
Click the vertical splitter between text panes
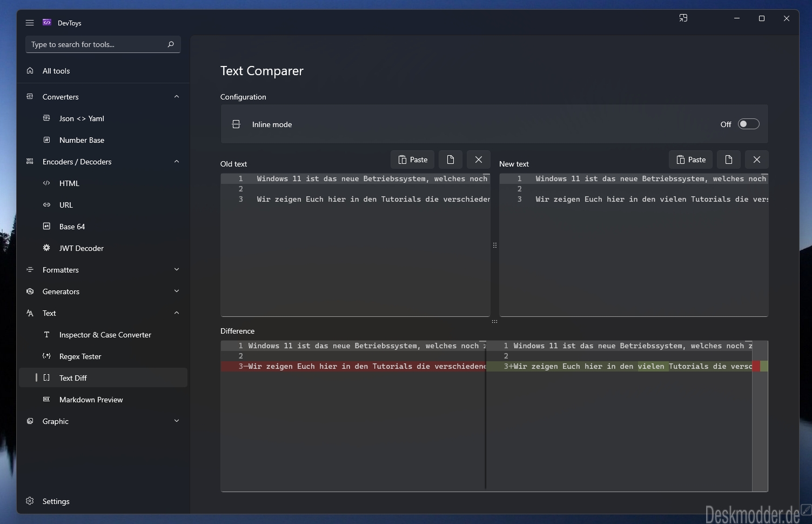pyautogui.click(x=495, y=246)
